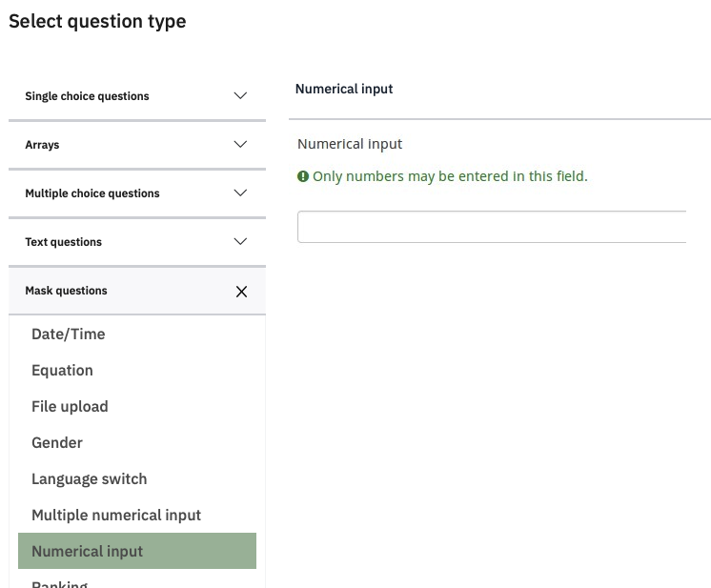Click the Arrays section header label
Image resolution: width=711 pixels, height=588 pixels.
pos(42,145)
